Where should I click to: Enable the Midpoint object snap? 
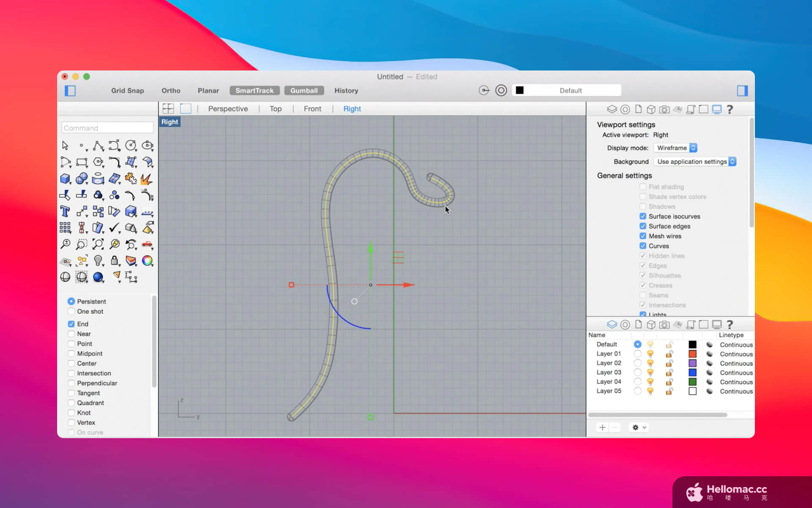[x=71, y=354]
